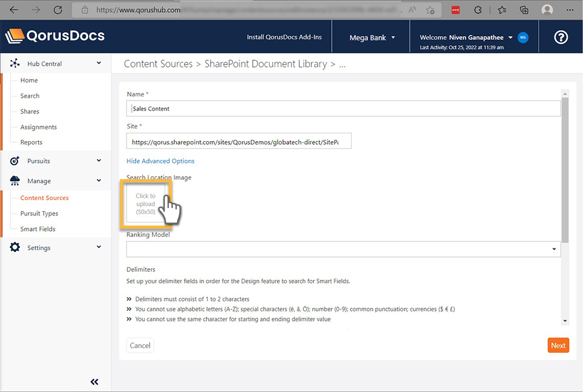Click the Settings gear icon
The image size is (584, 392).
[14, 247]
